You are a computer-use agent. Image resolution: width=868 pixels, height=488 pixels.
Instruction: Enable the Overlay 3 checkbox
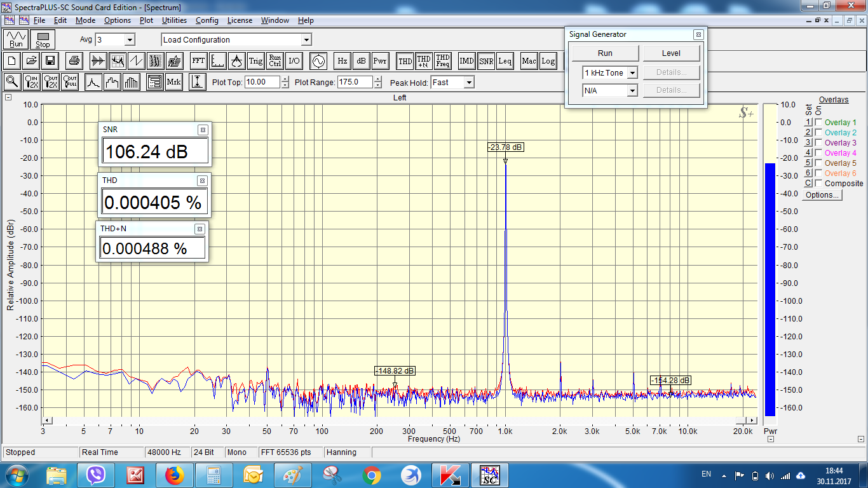[818, 143]
